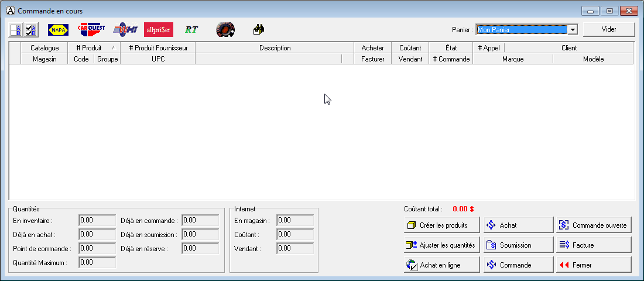
Task: Click the Description column header
Action: 275,48
